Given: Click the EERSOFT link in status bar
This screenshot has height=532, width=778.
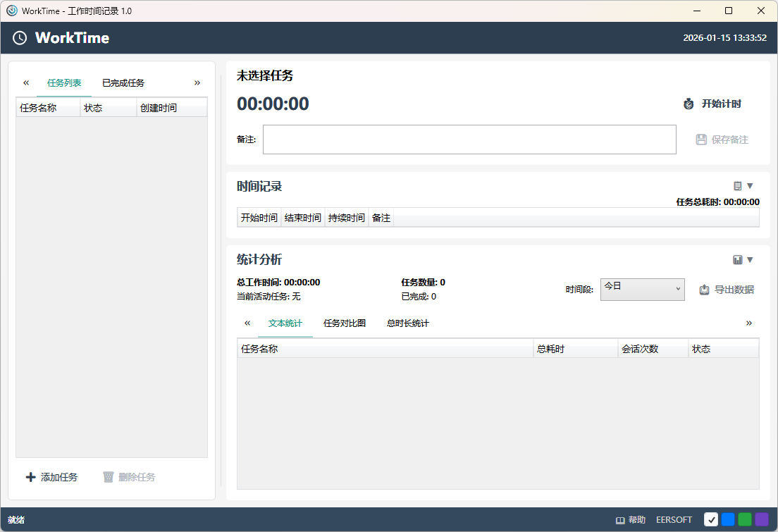Looking at the screenshot, I should [x=674, y=520].
